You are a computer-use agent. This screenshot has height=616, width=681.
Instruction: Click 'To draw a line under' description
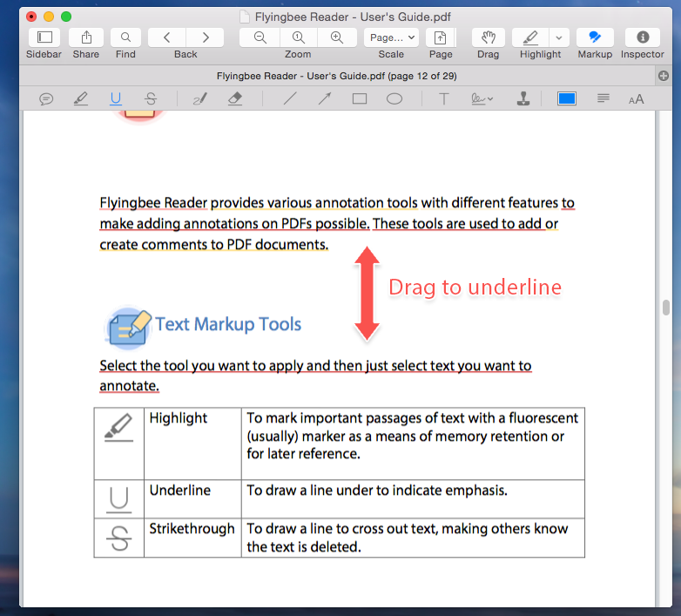[377, 491]
